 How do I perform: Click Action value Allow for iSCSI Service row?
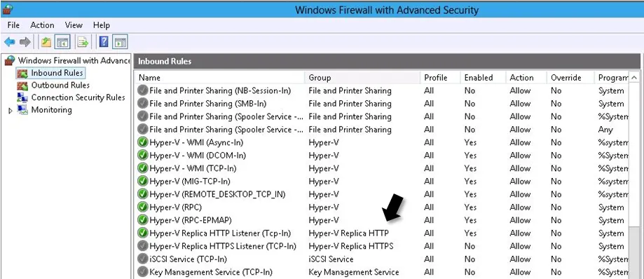click(520, 259)
